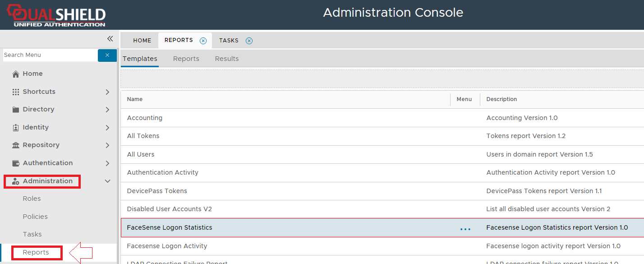The image size is (644, 264).
Task: Expand the Shortcuts menu chevron
Action: (x=107, y=92)
